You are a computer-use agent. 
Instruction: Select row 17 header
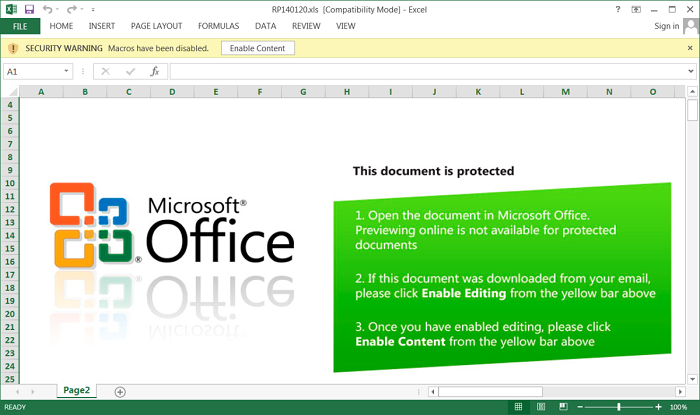click(10, 275)
